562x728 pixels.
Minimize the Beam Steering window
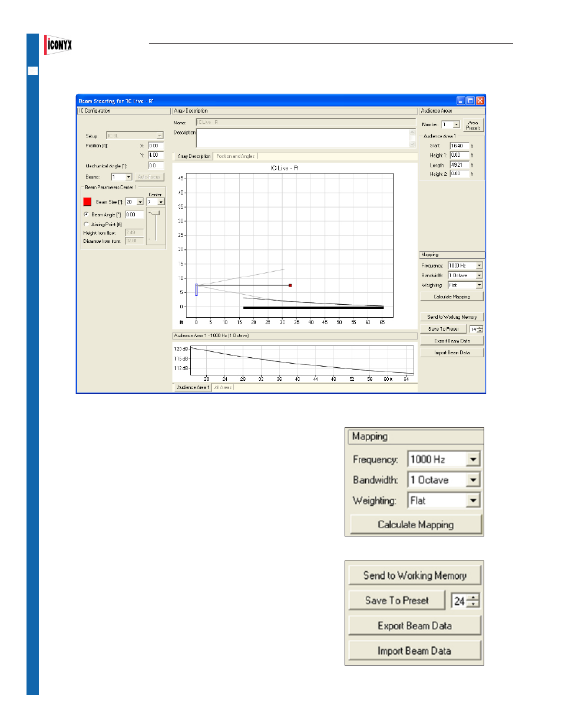(x=461, y=101)
